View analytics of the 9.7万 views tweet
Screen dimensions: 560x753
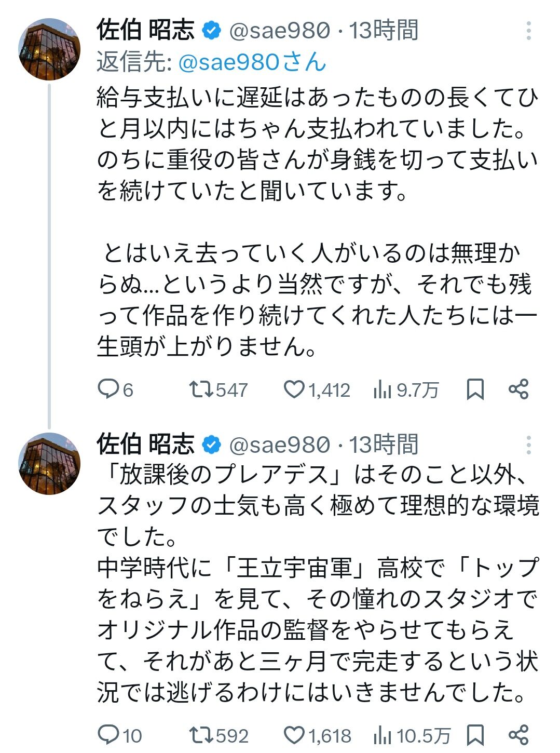click(x=383, y=389)
